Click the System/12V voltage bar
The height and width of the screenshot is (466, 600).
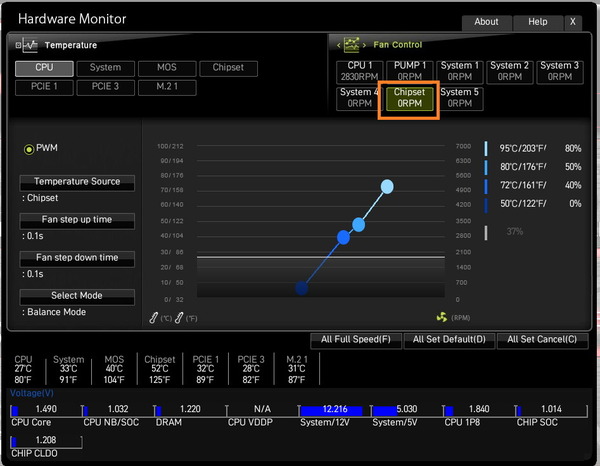tap(334, 411)
